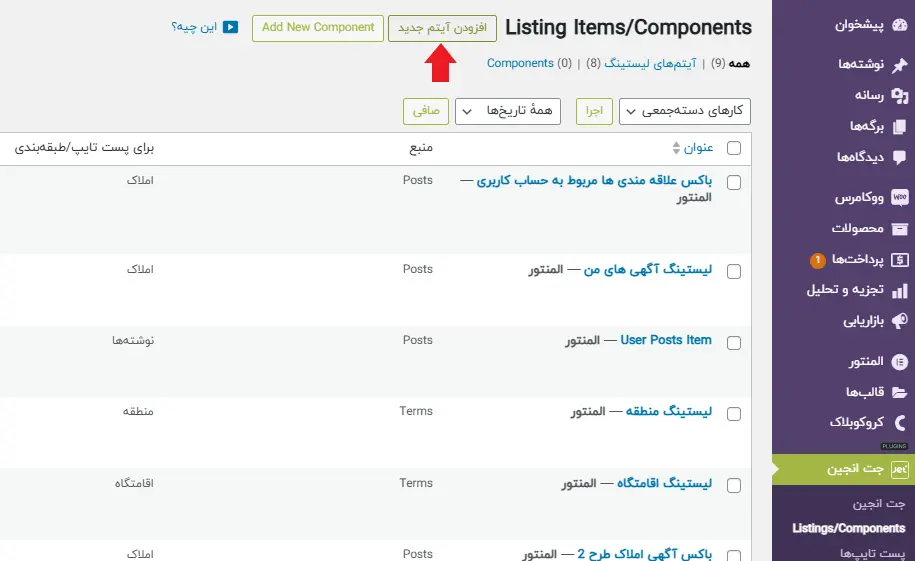Click the پرداخت‌ها dollar icon

coord(899,259)
